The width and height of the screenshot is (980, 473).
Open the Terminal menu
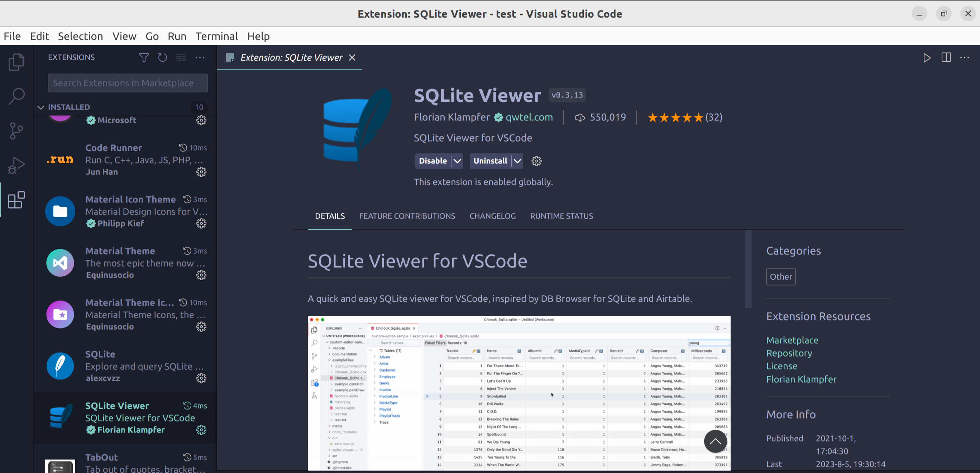216,36
